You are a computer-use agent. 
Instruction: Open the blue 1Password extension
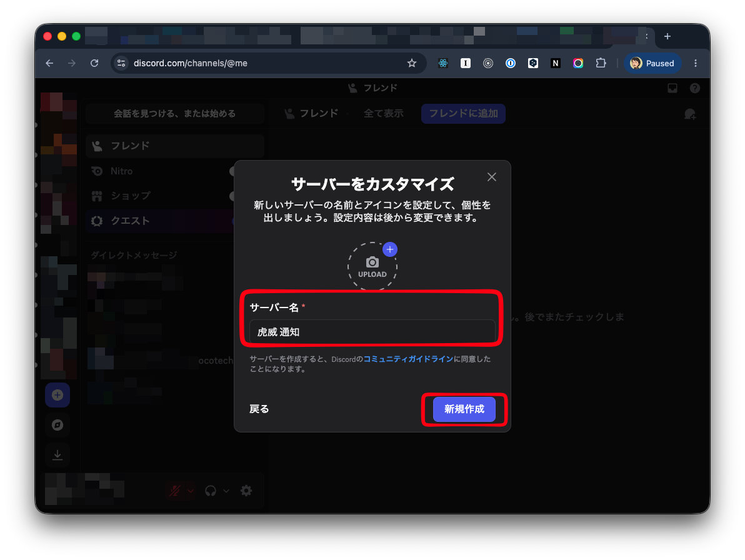pos(510,63)
